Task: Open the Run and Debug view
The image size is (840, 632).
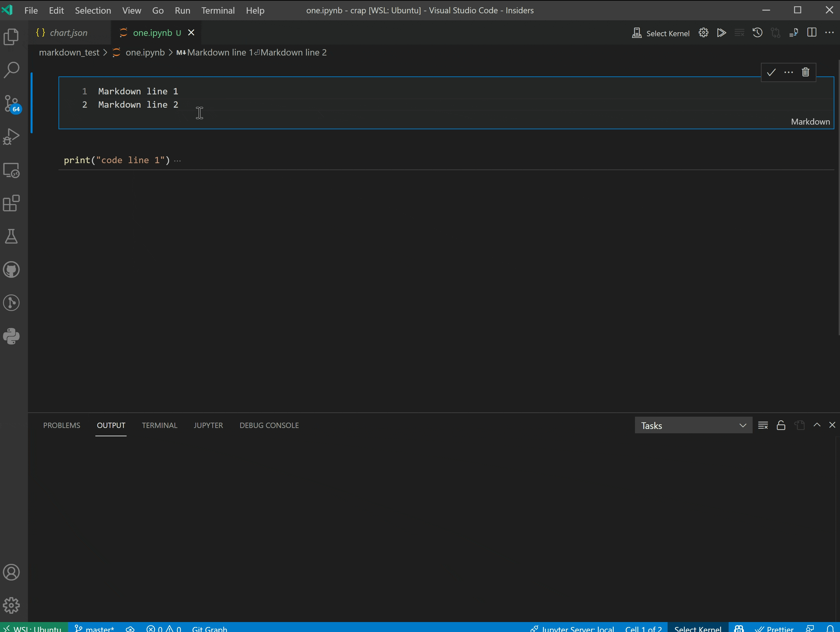Action: point(11,136)
